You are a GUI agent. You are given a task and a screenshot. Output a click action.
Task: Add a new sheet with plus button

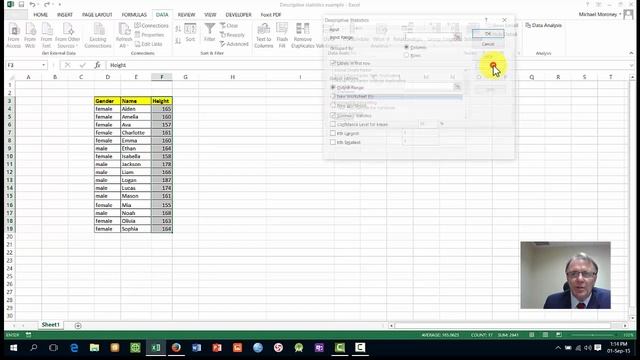pyautogui.click(x=78, y=325)
